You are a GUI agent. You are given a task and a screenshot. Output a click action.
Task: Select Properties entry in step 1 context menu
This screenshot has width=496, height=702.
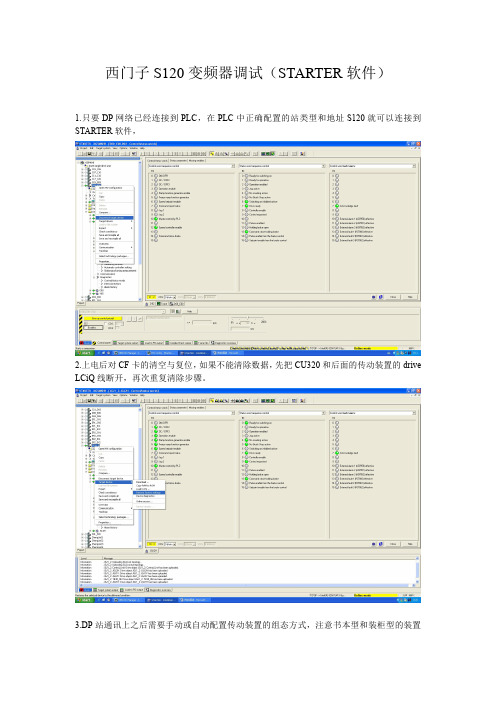pos(115,261)
